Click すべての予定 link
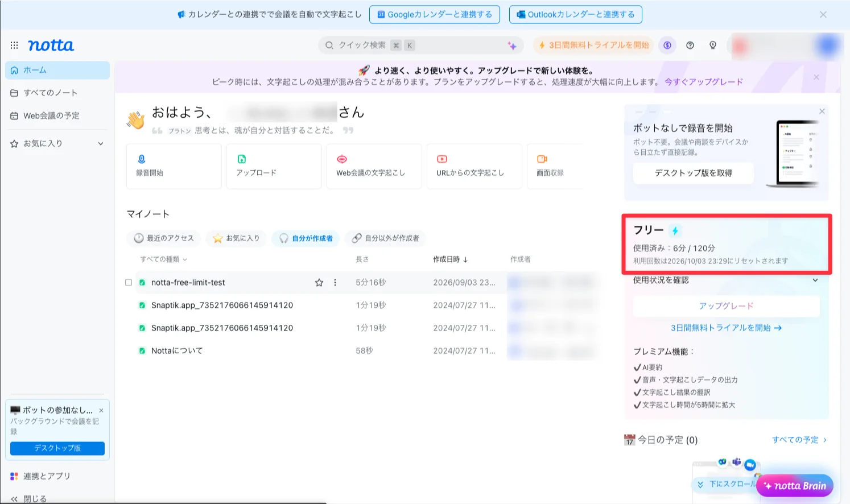The width and height of the screenshot is (850, 504). click(x=799, y=440)
